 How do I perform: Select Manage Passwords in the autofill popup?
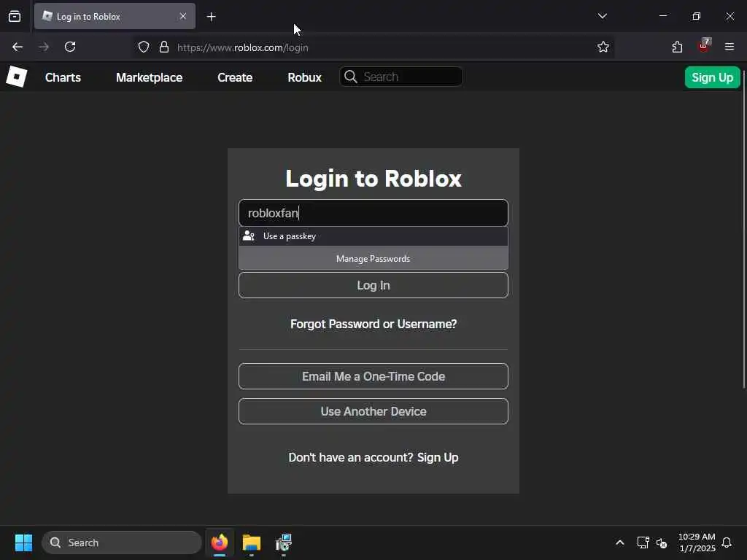tap(373, 259)
